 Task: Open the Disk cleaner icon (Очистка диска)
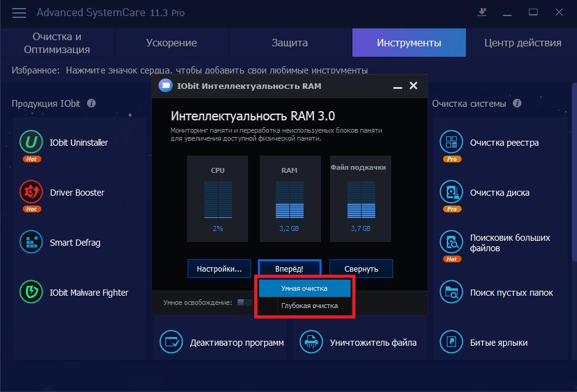[451, 192]
